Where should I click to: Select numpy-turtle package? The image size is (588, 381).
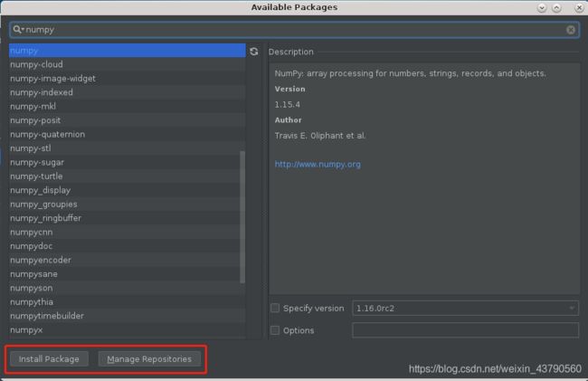(x=128, y=176)
